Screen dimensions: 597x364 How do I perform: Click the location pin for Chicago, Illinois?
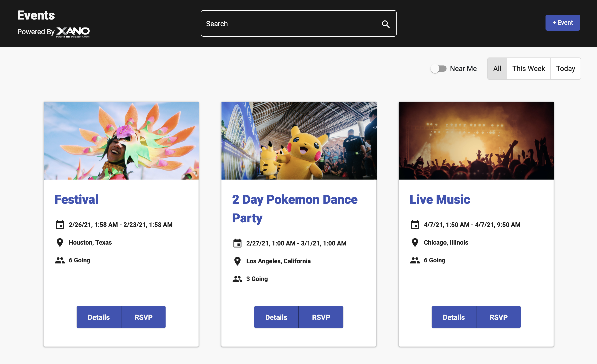click(415, 242)
